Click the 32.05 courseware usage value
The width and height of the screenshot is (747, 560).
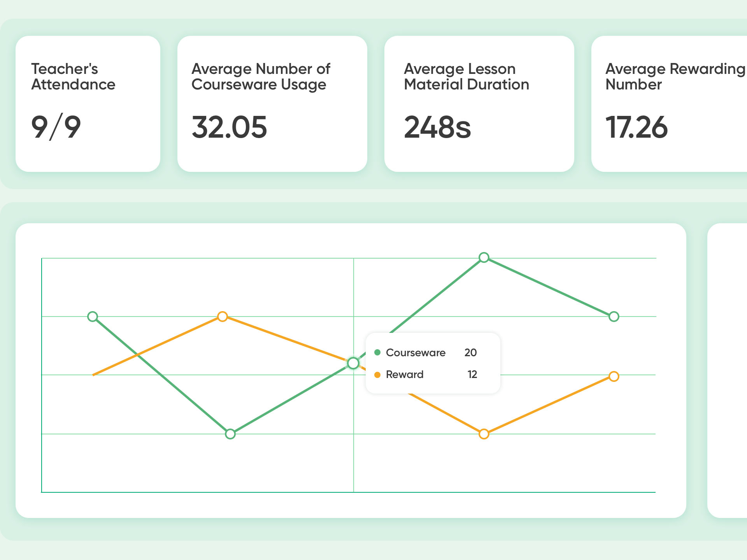[230, 127]
